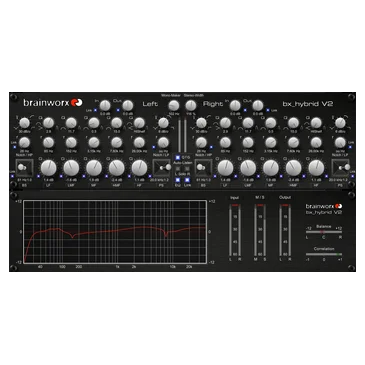Click Right channel HMF gain knob
Image resolution: width=365 pixels, height=365 pixels.
(x=293, y=168)
